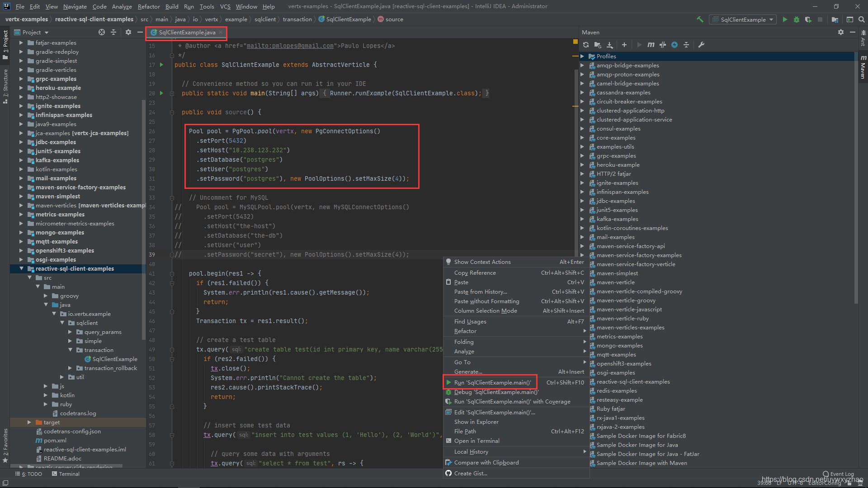Collapse all in the Maven toolbar
Screen dimensions: 868x488
point(686,45)
